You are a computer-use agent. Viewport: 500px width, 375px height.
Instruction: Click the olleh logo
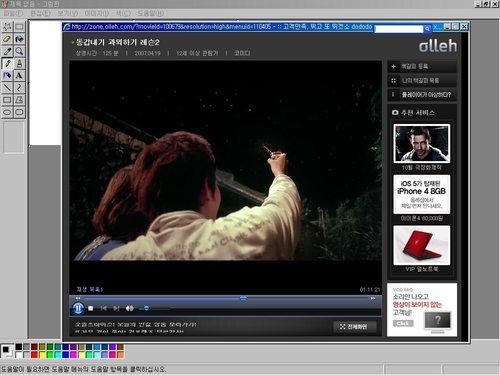438,46
